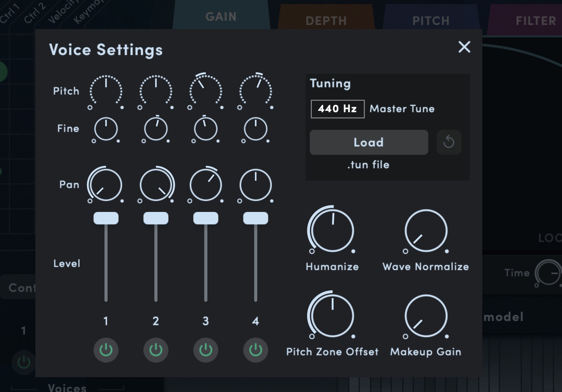This screenshot has width=562, height=392.
Task: Click the reset tuning arrow icon
Action: click(x=449, y=142)
